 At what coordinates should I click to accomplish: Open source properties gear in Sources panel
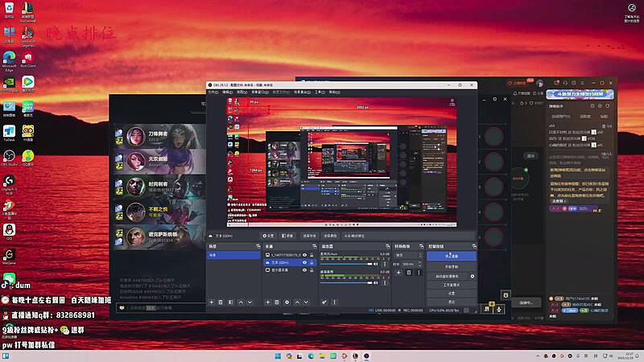(x=287, y=302)
